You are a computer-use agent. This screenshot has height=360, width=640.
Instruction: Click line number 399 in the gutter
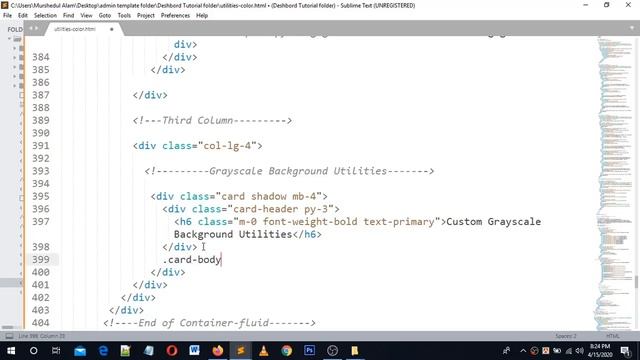[41, 260]
